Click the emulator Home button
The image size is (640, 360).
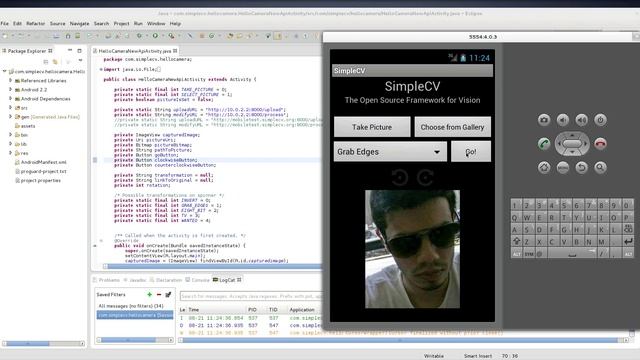pyautogui.click(x=544, y=167)
